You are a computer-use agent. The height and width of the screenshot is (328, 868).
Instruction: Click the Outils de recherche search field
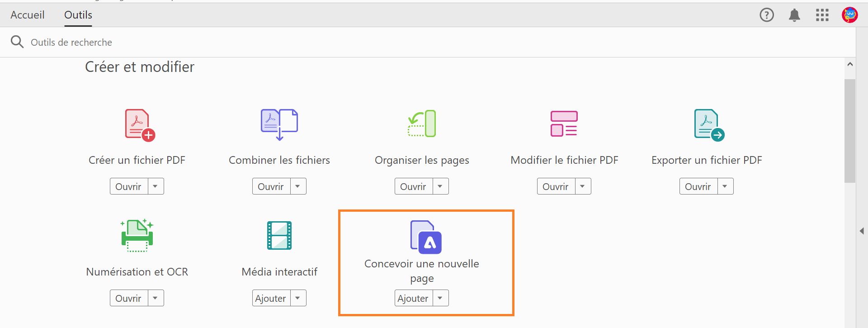[71, 42]
